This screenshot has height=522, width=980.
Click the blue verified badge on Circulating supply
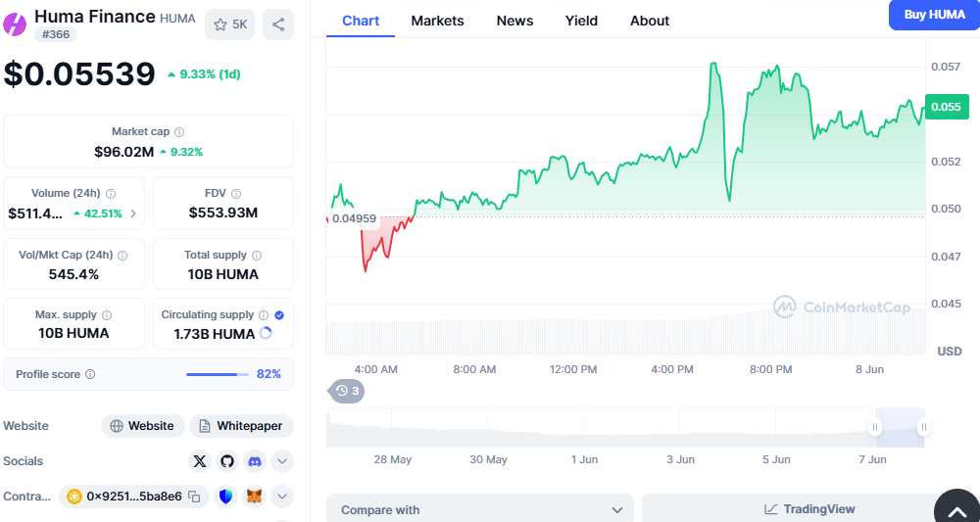click(x=279, y=314)
